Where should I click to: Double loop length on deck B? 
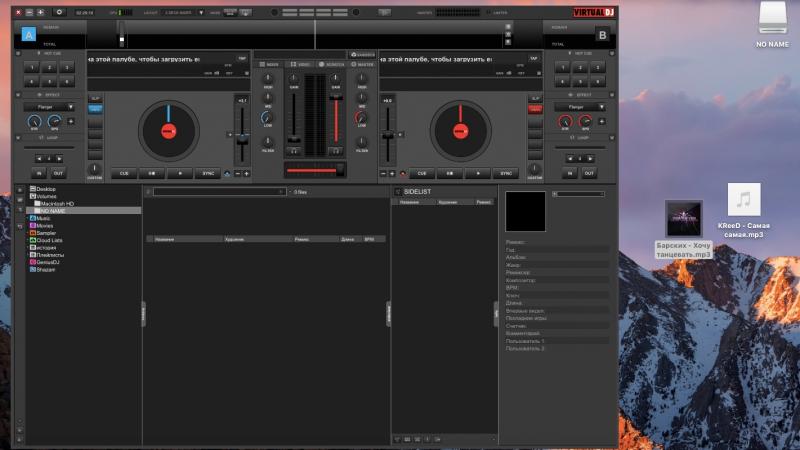590,159
